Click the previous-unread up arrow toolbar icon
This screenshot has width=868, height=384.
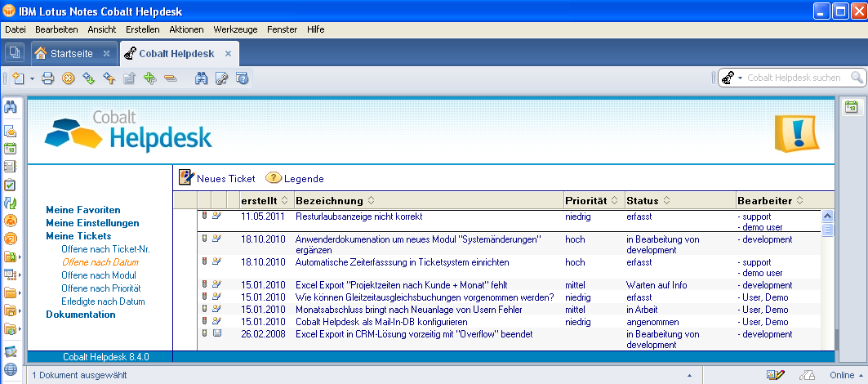(x=109, y=78)
